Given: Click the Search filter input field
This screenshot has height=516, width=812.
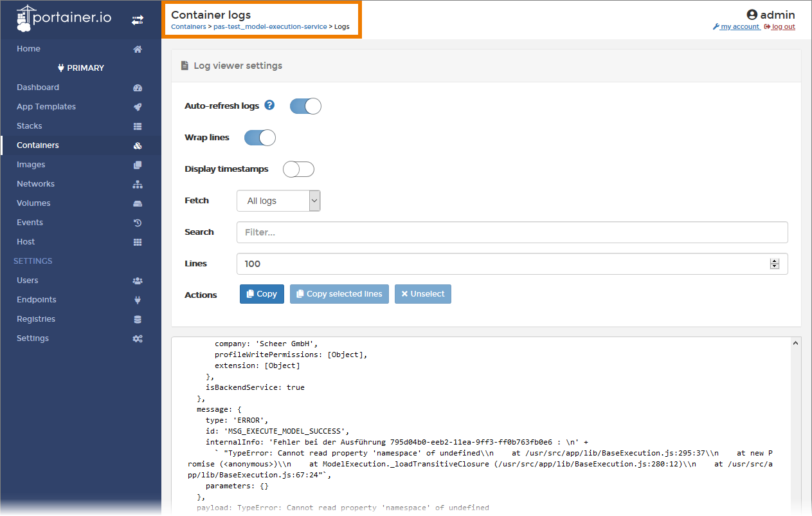Looking at the screenshot, I should click(512, 232).
